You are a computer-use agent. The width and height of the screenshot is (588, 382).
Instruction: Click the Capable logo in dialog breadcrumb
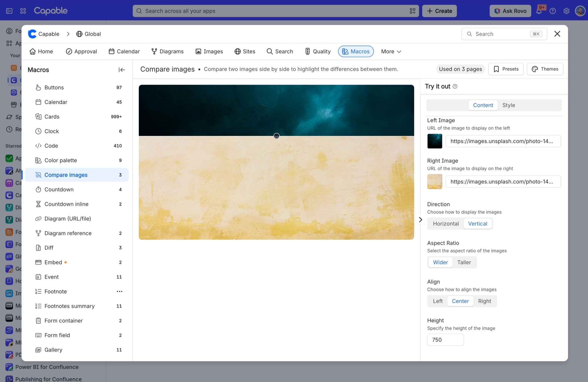click(x=32, y=34)
